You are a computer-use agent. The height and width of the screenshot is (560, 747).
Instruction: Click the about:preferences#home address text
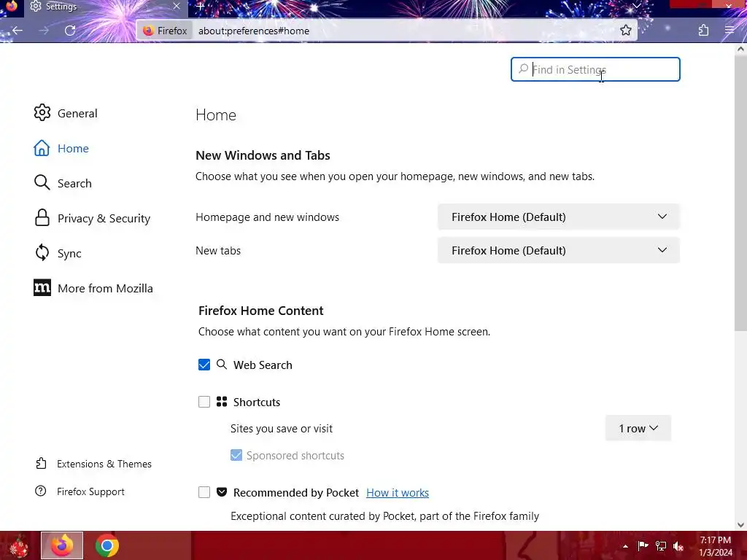point(254,31)
